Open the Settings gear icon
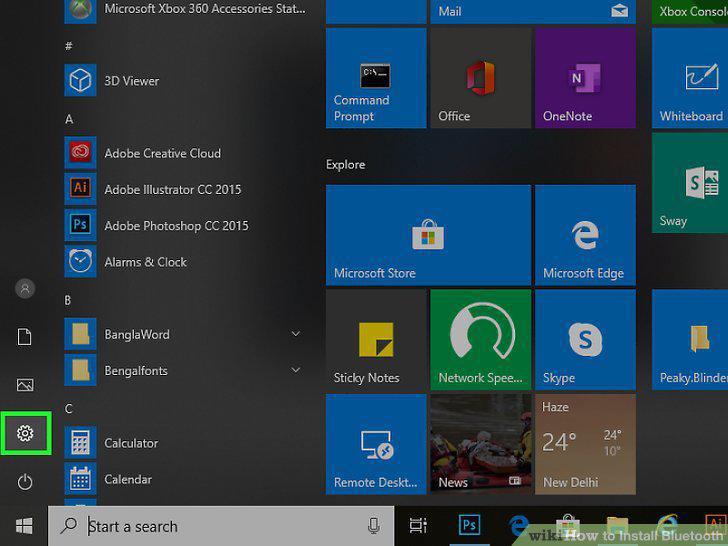The image size is (728, 546). pos(25,433)
